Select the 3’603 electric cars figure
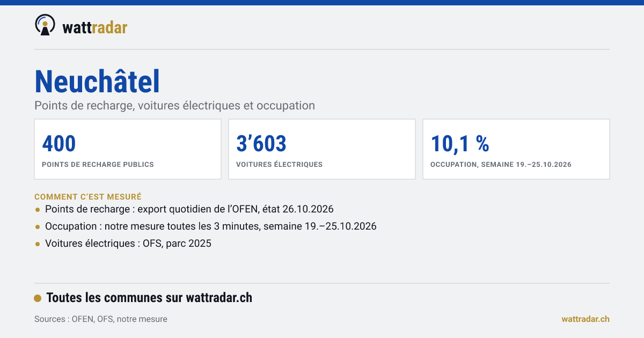Image resolution: width=644 pixels, height=338 pixels. (x=261, y=143)
